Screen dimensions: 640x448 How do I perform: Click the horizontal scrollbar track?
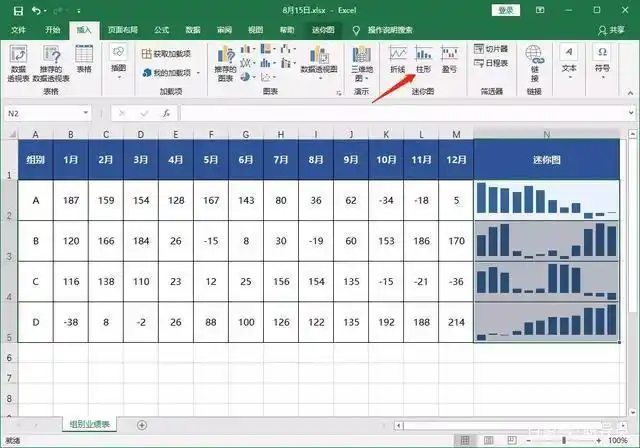[x=511, y=426]
